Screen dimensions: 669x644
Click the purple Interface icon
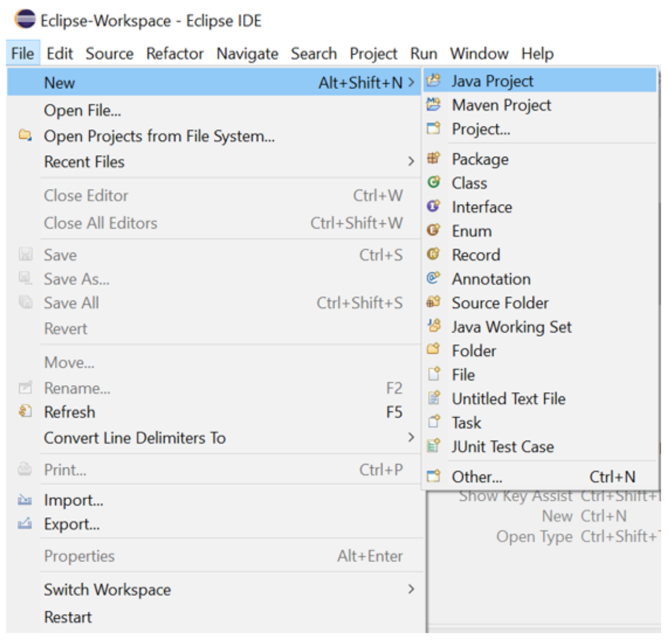coord(433,206)
